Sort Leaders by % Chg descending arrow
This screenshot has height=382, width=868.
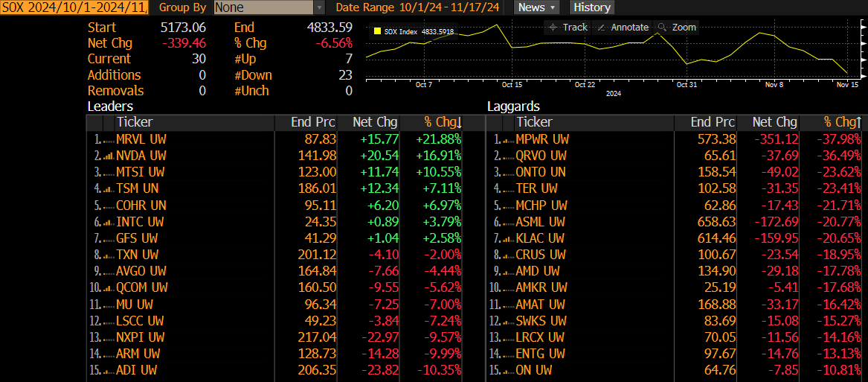coord(459,123)
